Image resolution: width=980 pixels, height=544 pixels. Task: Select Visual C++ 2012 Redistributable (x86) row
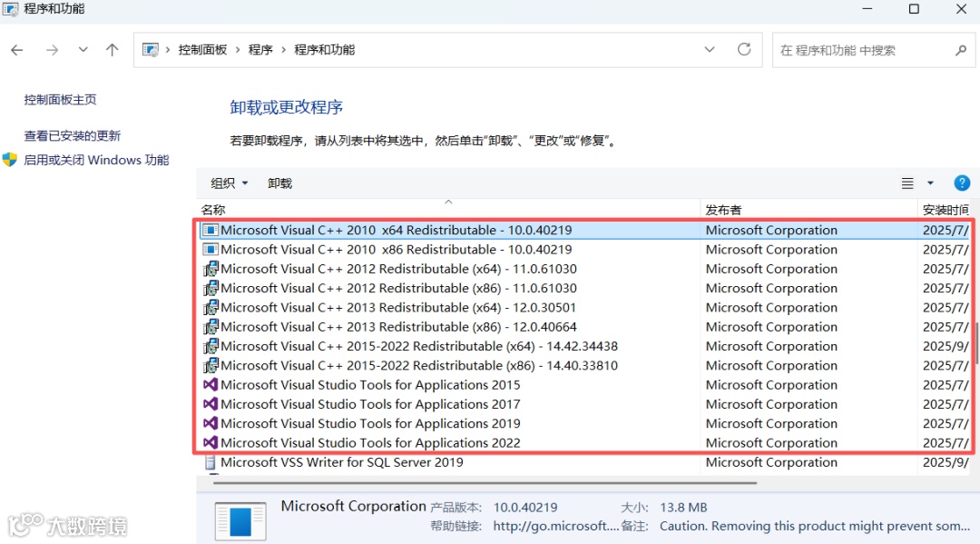585,288
